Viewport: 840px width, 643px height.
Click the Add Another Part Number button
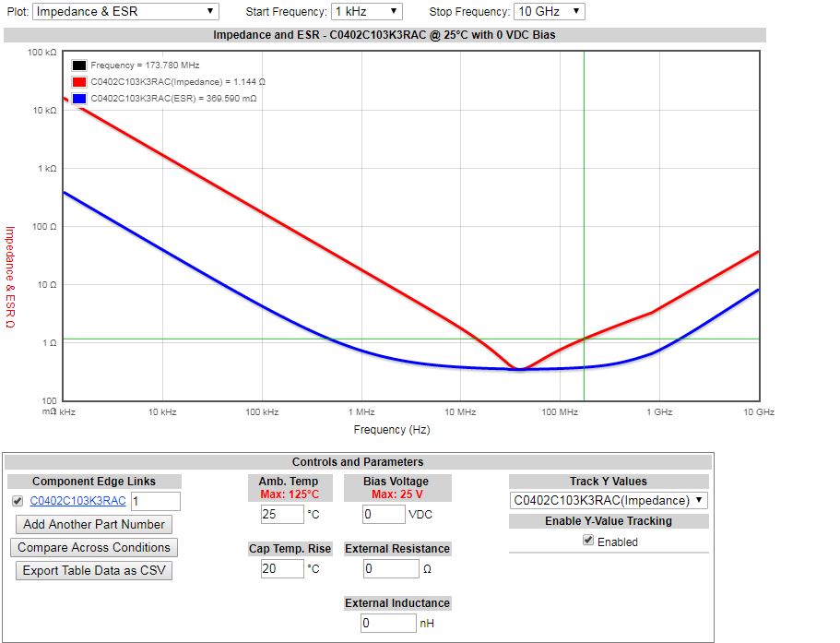pyautogui.click(x=94, y=524)
